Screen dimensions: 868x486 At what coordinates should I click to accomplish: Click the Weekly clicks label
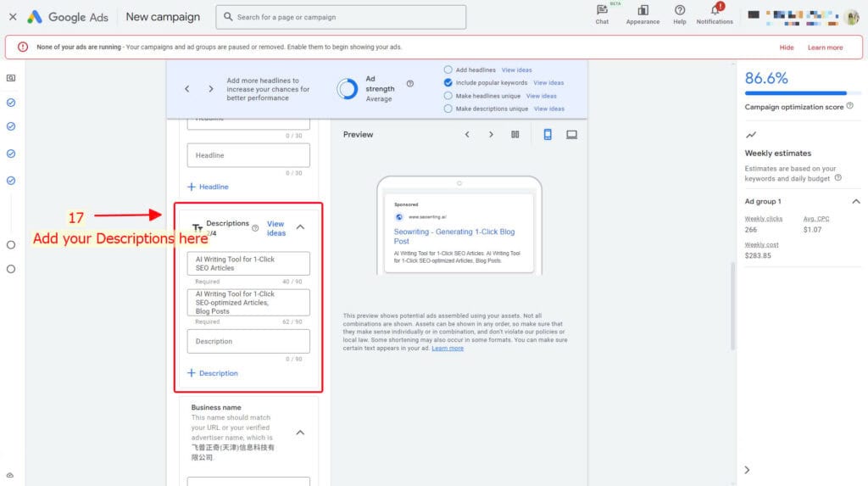(x=764, y=219)
